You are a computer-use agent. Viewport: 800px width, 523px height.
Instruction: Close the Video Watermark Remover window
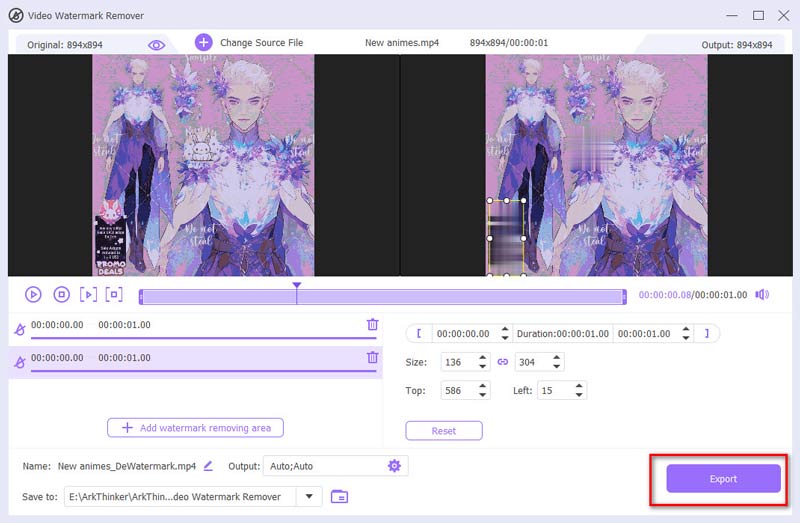coord(784,15)
